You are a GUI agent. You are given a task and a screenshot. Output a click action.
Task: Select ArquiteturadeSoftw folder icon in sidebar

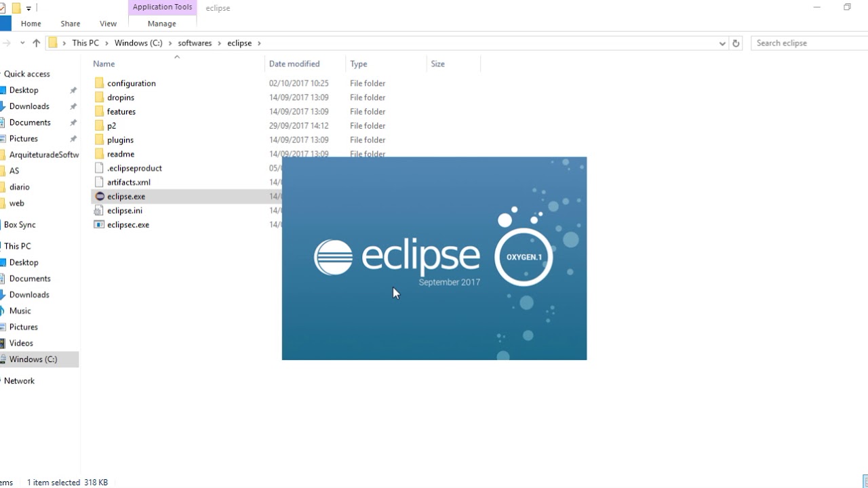[3, 155]
